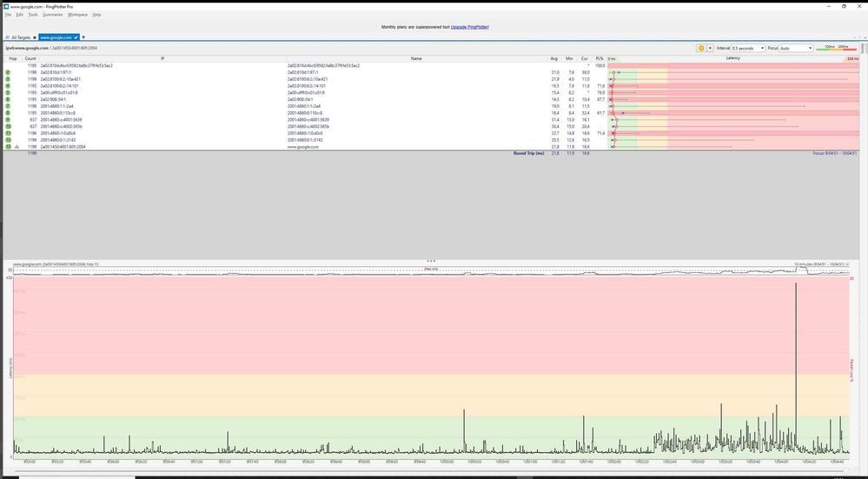This screenshot has height=479, width=868.
Task: Minimize the PingPlotter window
Action: coord(830,6)
